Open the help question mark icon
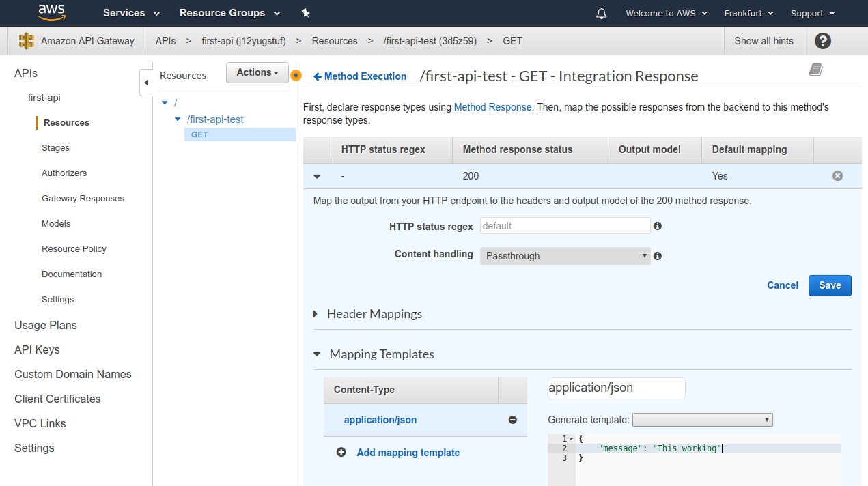Viewport: 868px width, 486px height. tap(823, 41)
